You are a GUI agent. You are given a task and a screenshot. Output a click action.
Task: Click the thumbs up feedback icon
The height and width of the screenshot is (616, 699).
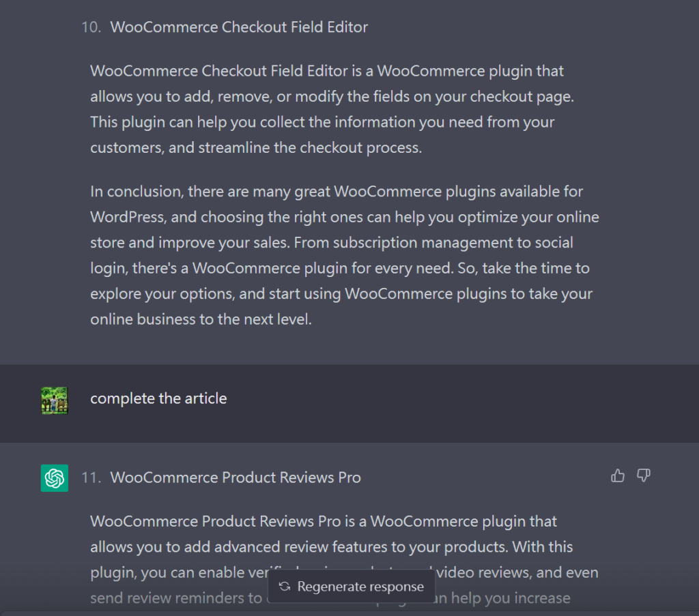coord(618,475)
